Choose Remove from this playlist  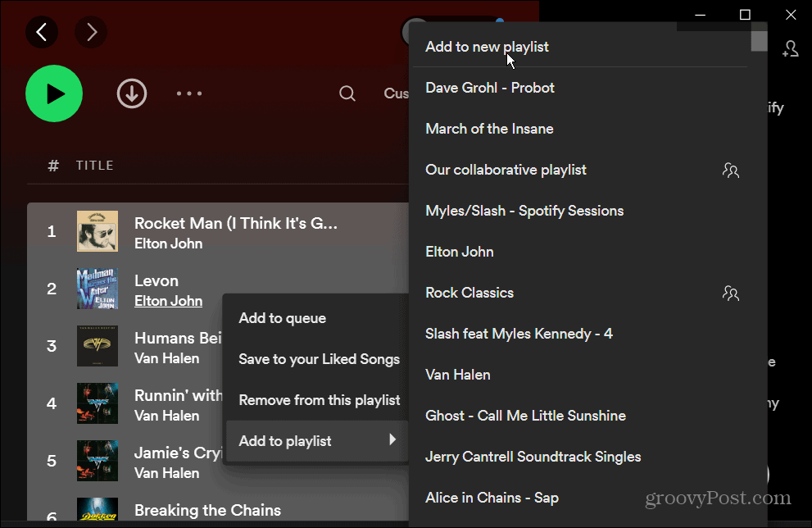(319, 400)
